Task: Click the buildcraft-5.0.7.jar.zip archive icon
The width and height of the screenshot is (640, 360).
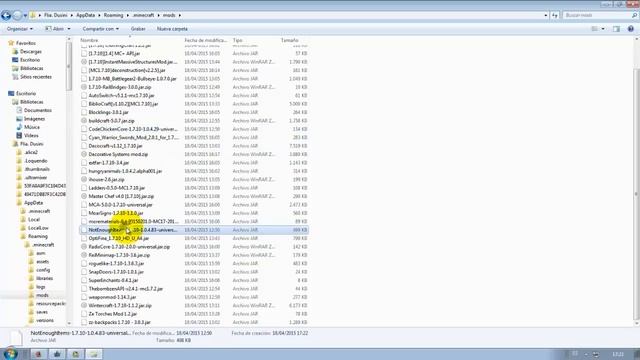Action: pos(84,121)
